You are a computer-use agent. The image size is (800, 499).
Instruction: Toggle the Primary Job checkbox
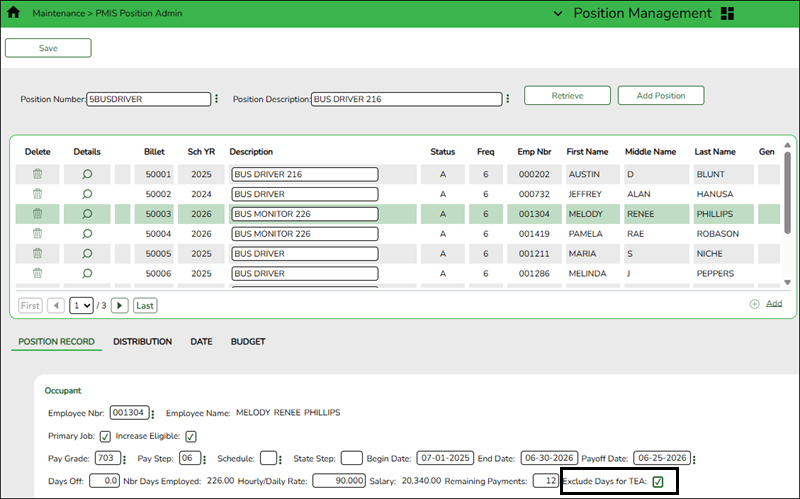105,436
